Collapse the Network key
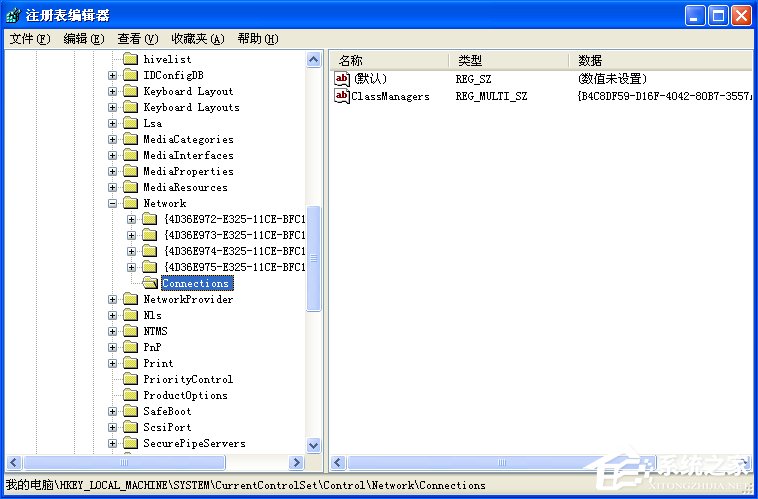Screen dimensions: 758x499 (x=112, y=204)
